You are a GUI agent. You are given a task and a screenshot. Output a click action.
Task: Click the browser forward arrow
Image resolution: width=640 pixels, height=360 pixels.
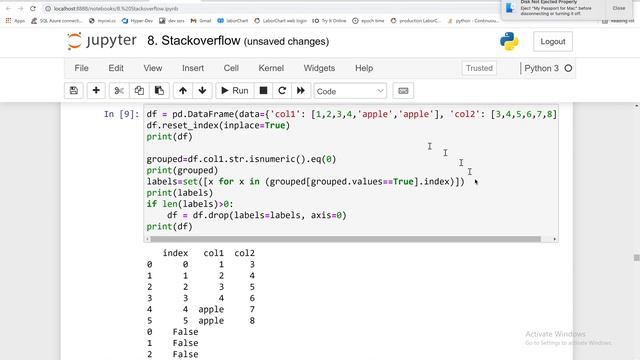(x=20, y=8)
